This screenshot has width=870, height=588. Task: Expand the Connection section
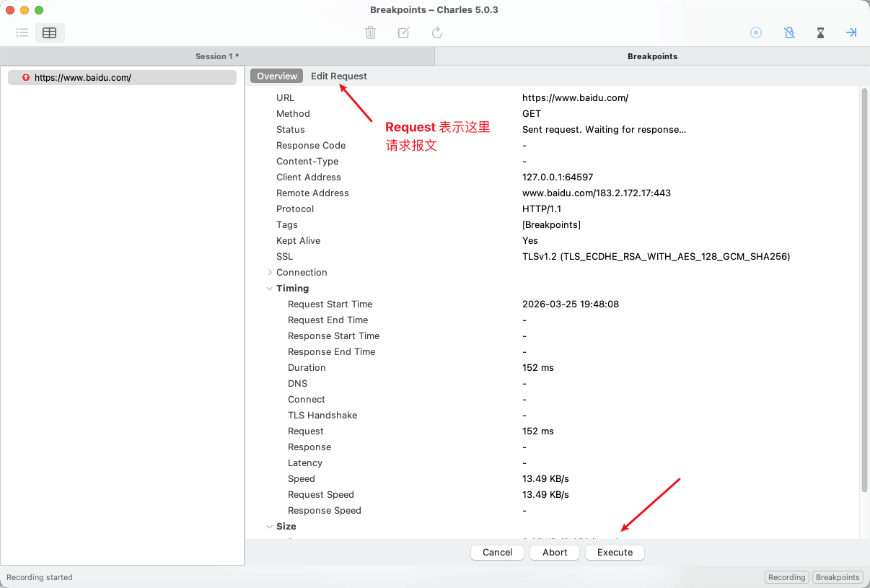point(270,273)
